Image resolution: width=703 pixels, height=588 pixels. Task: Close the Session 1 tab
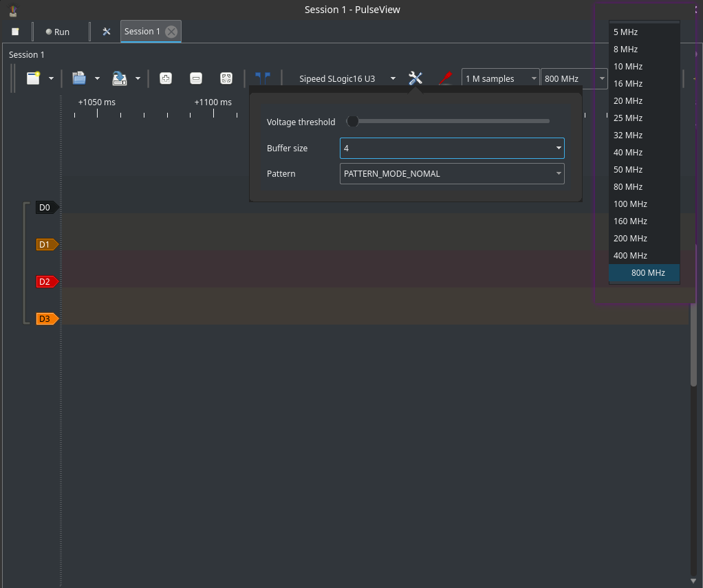click(171, 32)
